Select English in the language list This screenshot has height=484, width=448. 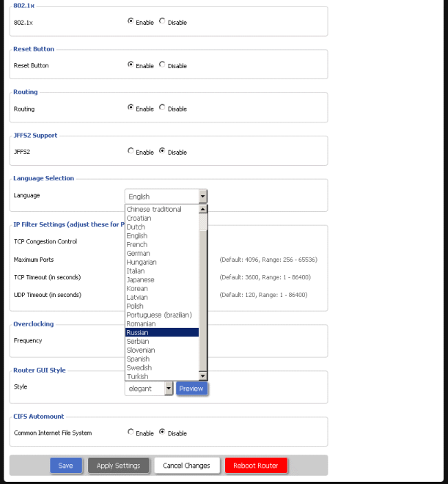(x=162, y=236)
